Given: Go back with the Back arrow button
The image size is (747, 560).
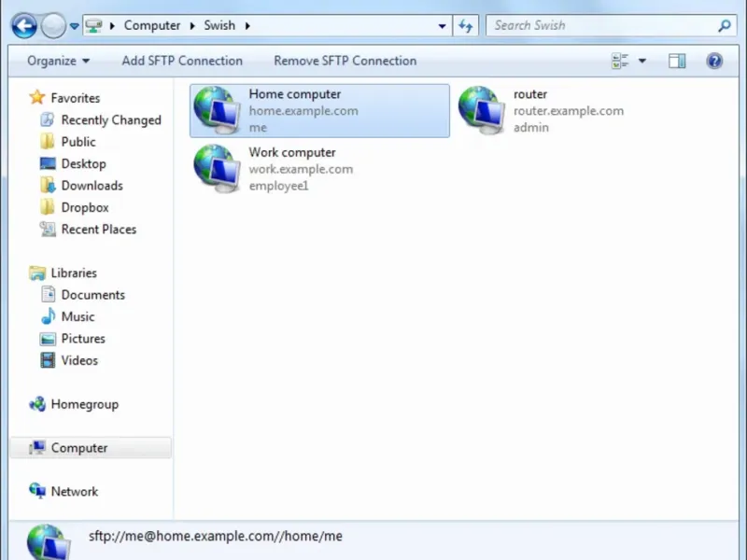Looking at the screenshot, I should pyautogui.click(x=24, y=25).
